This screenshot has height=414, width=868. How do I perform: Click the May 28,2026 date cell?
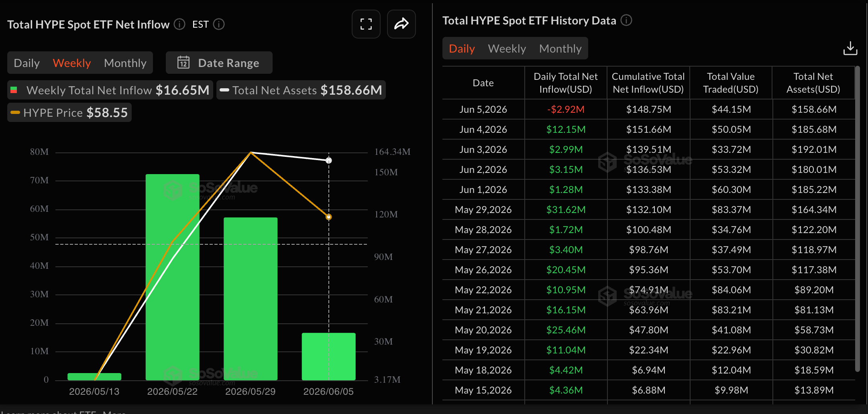(x=483, y=229)
